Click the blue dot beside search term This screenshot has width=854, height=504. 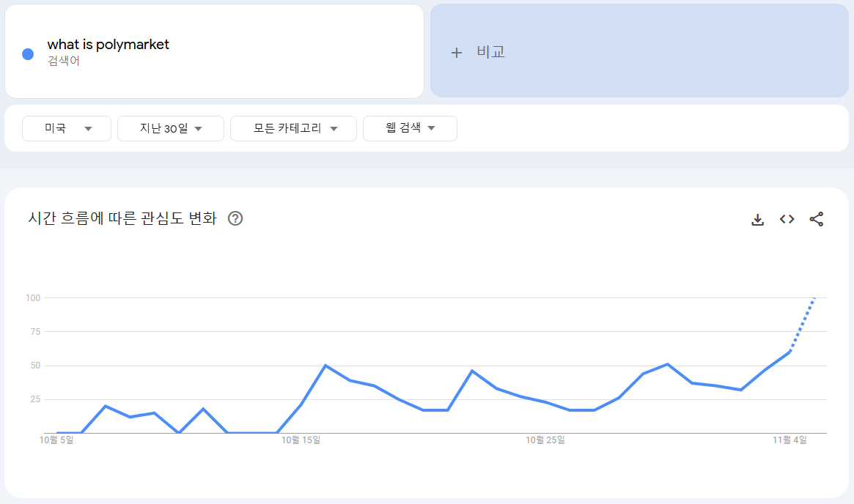[x=28, y=53]
